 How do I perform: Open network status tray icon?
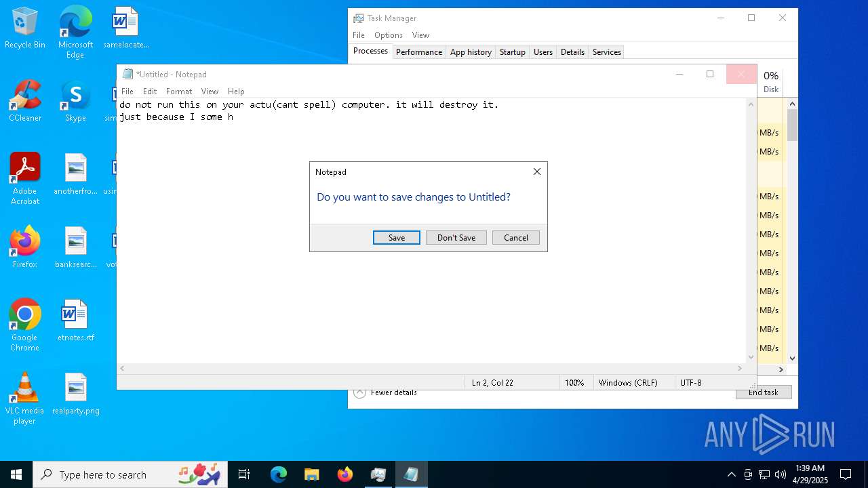[764, 474]
